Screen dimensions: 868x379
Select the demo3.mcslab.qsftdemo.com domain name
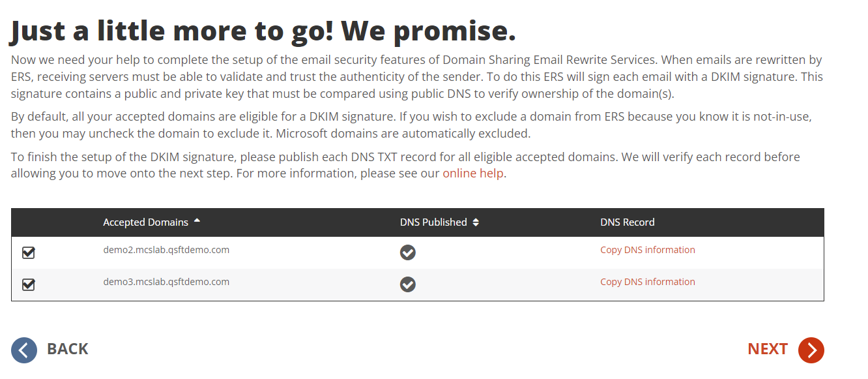coord(166,282)
